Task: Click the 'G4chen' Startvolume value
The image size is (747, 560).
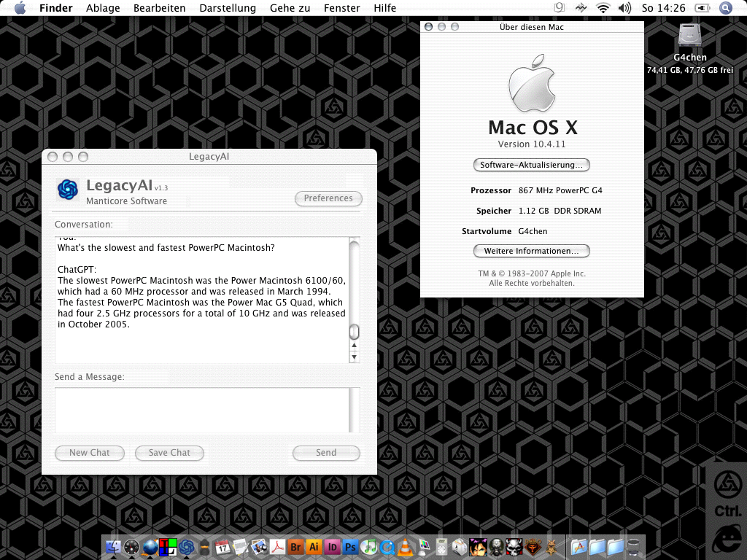Action: (533, 231)
